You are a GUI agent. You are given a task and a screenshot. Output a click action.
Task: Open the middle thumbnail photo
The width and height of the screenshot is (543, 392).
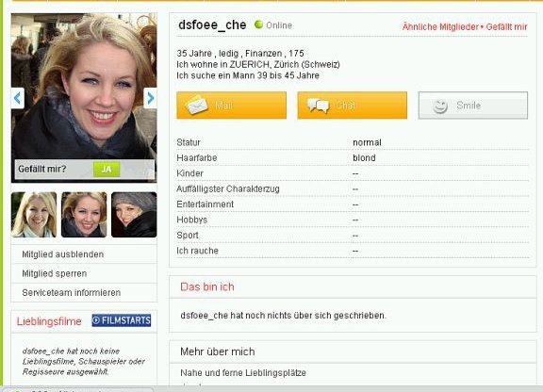click(84, 215)
